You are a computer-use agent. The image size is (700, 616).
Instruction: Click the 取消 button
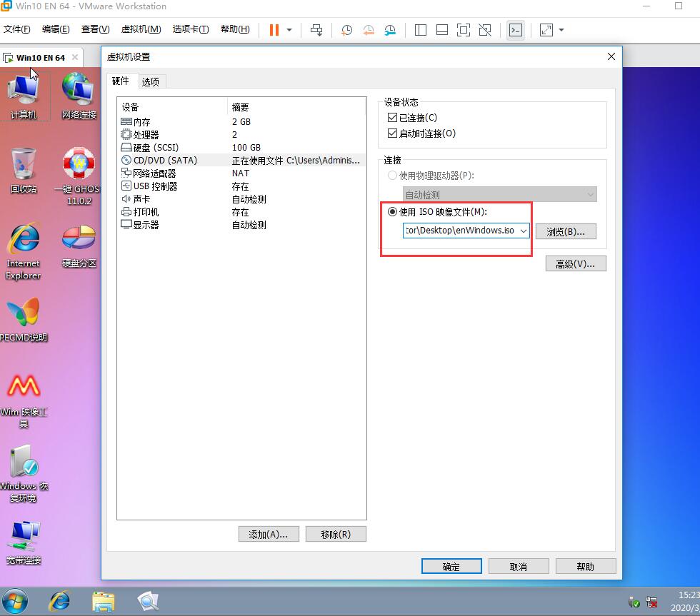click(x=519, y=567)
